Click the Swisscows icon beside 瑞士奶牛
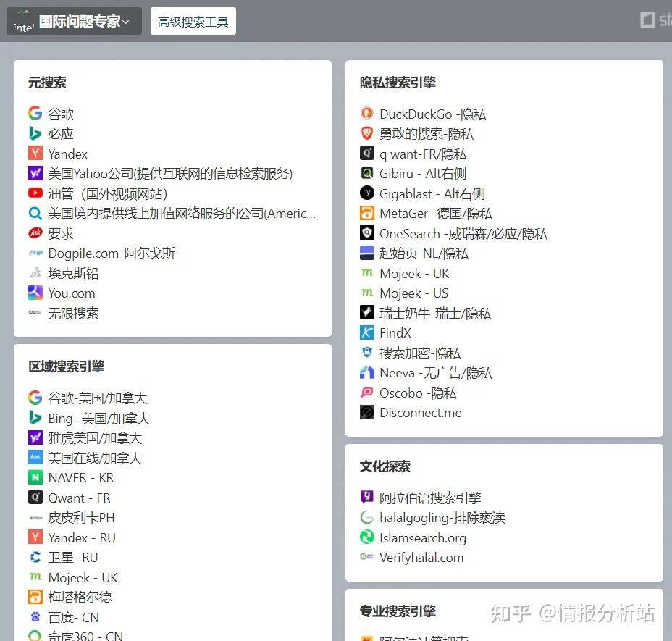 [x=367, y=313]
